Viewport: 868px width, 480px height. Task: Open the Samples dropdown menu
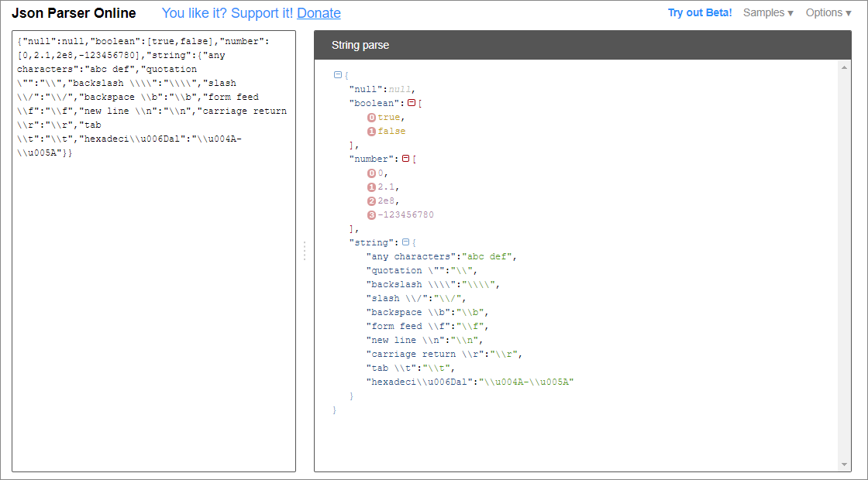[x=768, y=12]
